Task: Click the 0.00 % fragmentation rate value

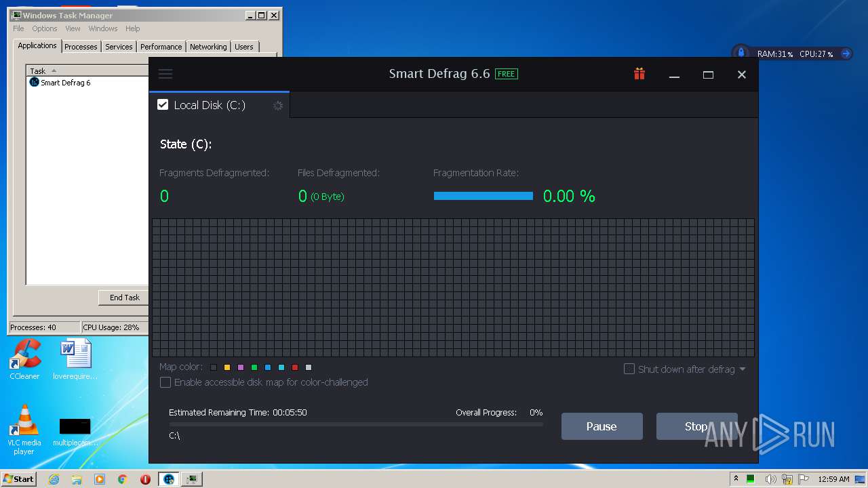Action: (x=569, y=197)
